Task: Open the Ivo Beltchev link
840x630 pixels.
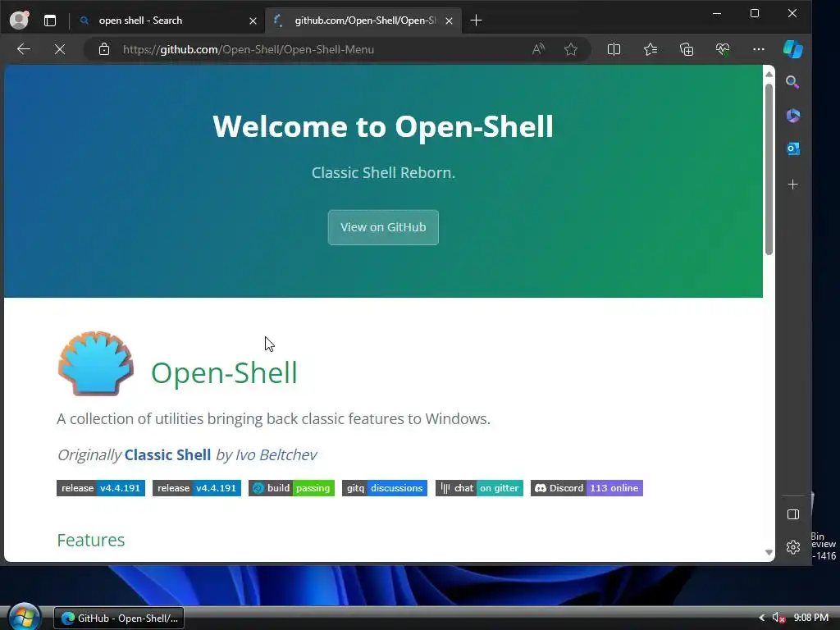Action: click(276, 454)
